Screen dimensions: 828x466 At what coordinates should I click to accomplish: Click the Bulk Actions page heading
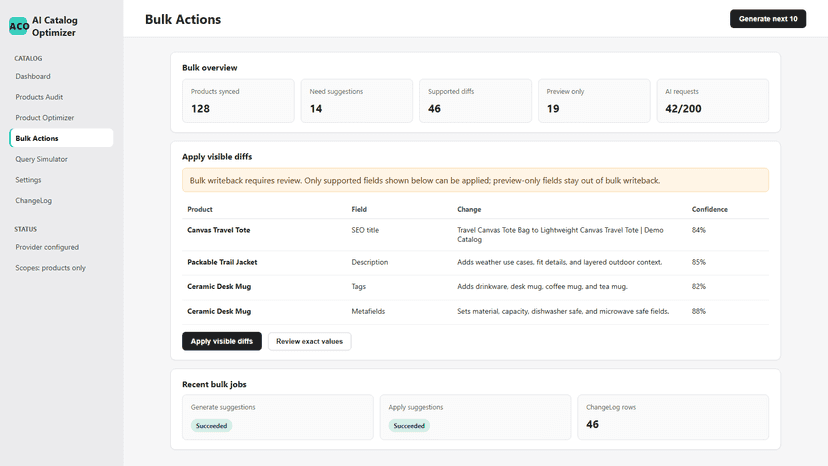[x=183, y=19]
